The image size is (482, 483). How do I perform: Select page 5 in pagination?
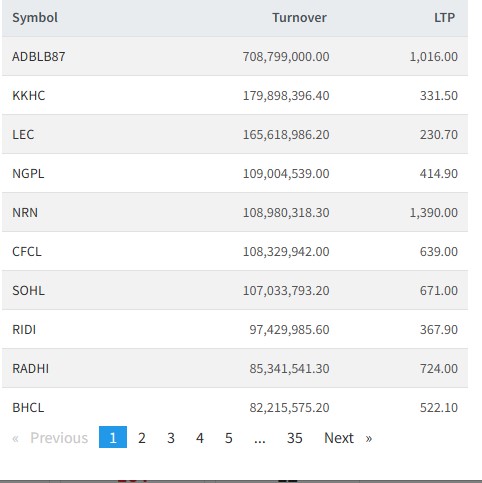pos(228,438)
